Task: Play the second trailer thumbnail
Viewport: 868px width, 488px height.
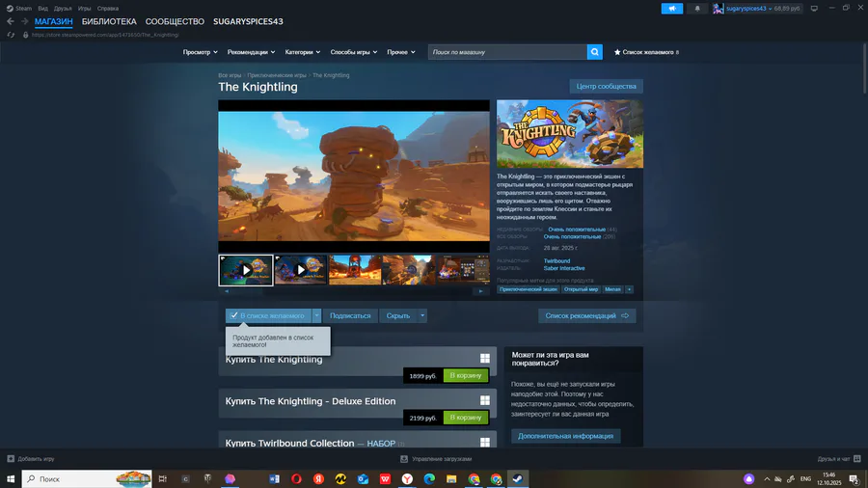Action: [300, 270]
